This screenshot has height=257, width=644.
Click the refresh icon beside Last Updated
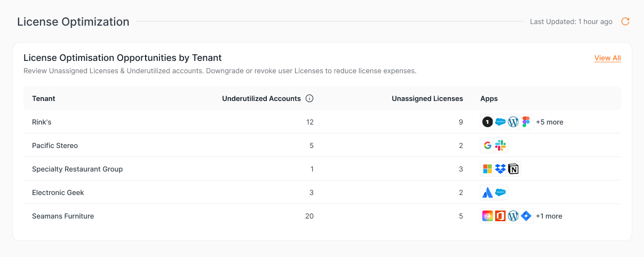point(625,21)
